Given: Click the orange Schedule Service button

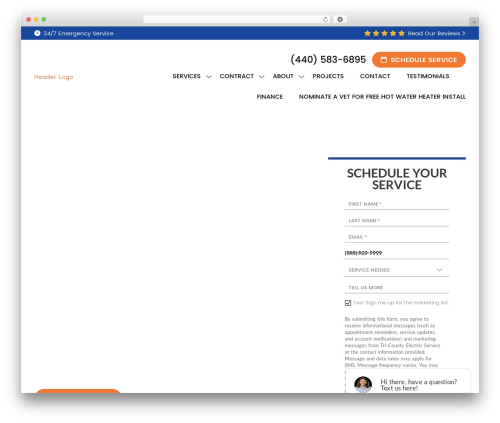Looking at the screenshot, I should [419, 60].
